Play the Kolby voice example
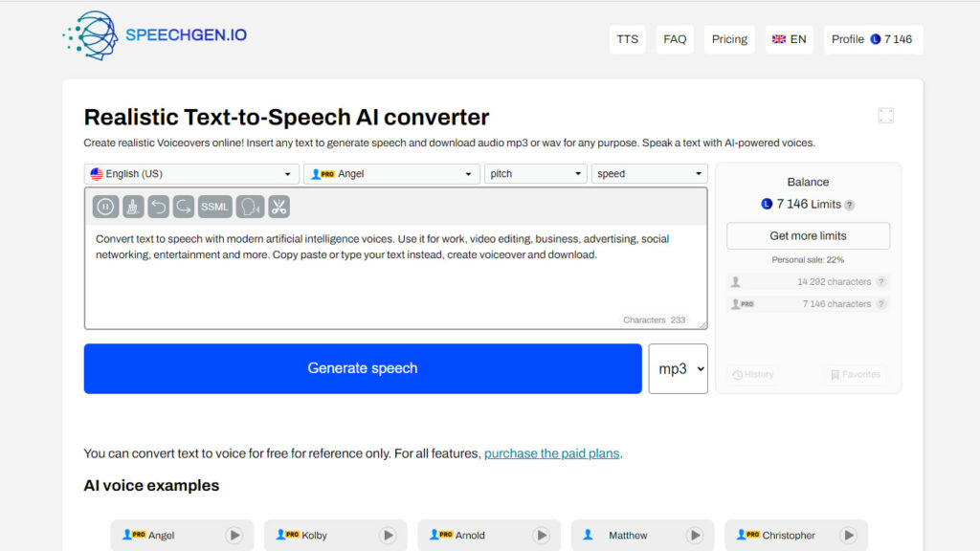 pos(388,536)
